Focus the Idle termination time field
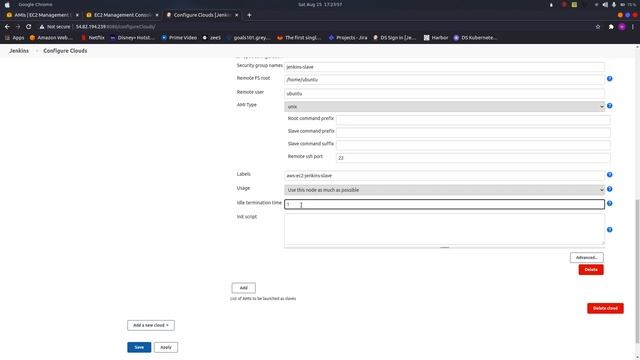Viewport: 640px width, 360px height. (x=444, y=204)
